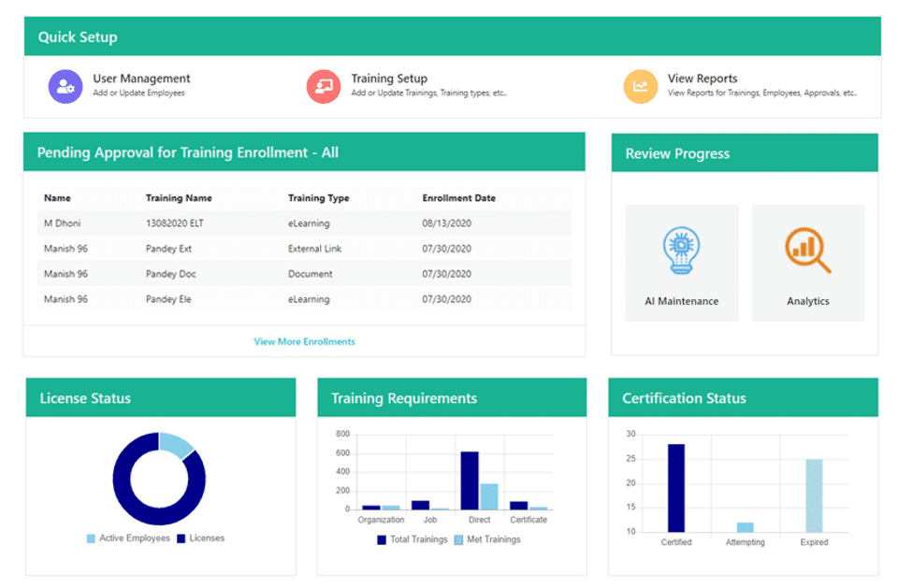Click the Training Name column header
This screenshot has width=898, height=588.
pos(179,198)
